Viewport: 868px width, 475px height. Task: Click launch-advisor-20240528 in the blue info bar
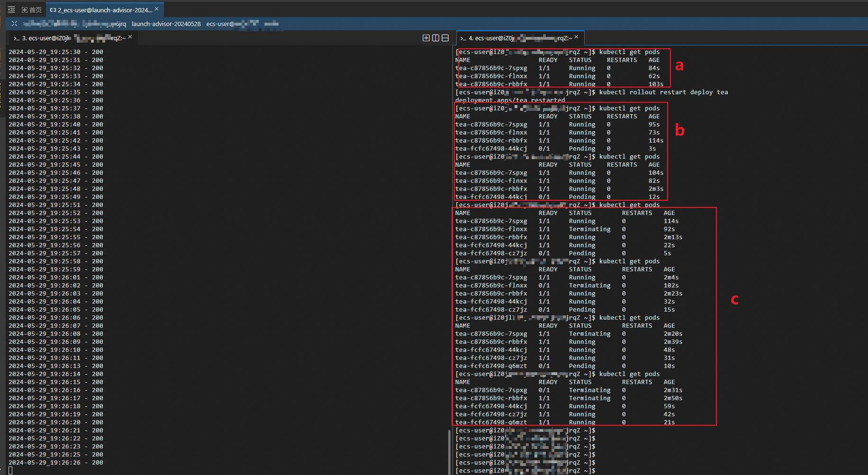[166, 24]
